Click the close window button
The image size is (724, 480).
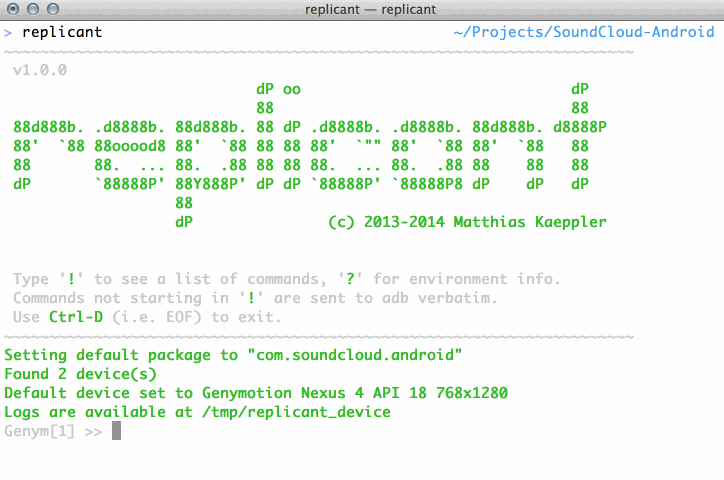coord(13,9)
